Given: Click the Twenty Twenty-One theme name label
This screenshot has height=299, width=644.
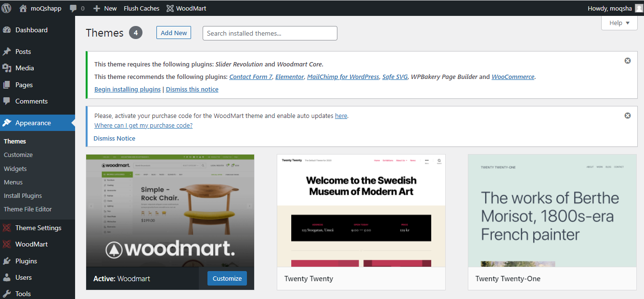Looking at the screenshot, I should coord(508,279).
